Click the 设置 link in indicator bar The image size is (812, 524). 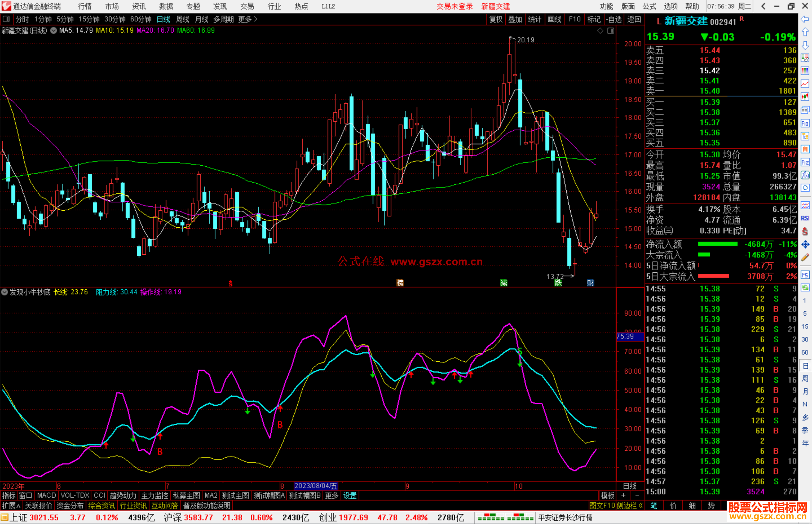(350, 495)
